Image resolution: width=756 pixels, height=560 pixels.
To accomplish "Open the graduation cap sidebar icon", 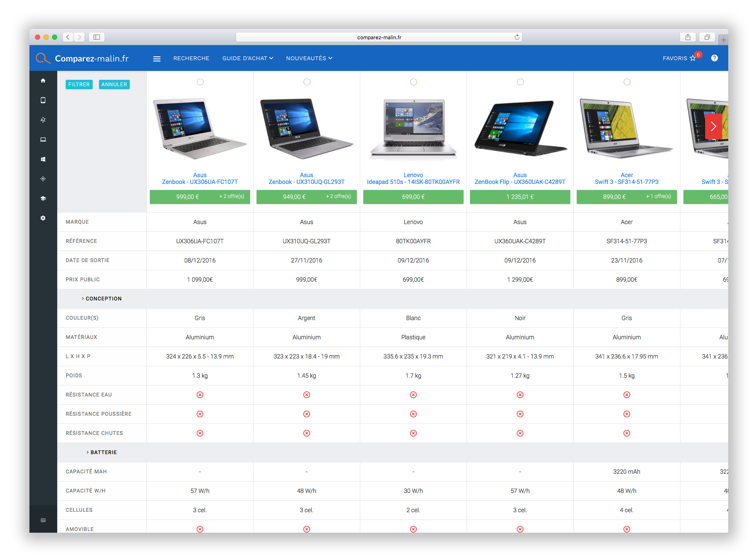I will pos(43,198).
